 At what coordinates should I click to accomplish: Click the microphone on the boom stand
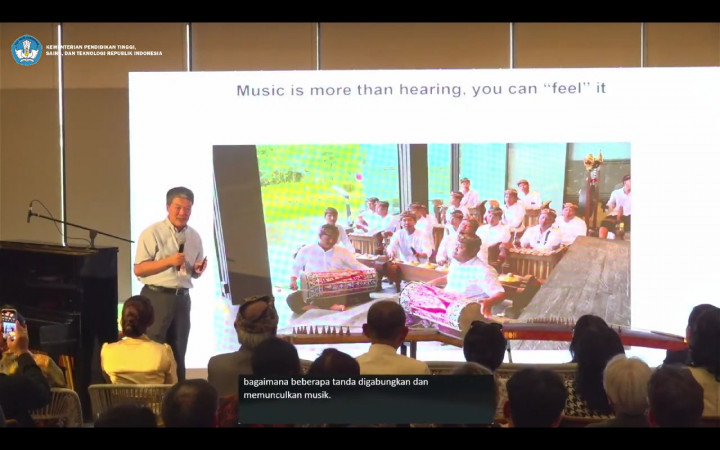coord(31,212)
